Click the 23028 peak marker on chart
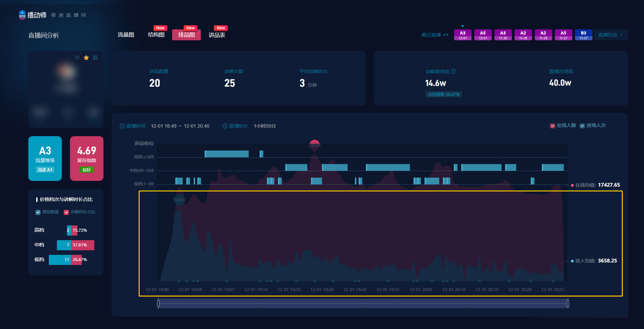This screenshot has width=644, height=329. (314, 146)
